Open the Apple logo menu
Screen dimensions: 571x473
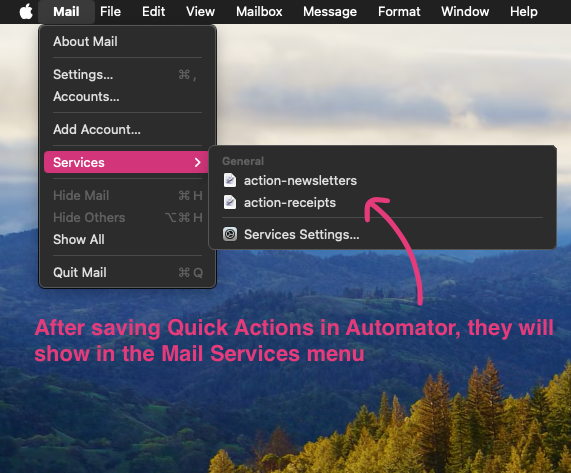point(26,12)
